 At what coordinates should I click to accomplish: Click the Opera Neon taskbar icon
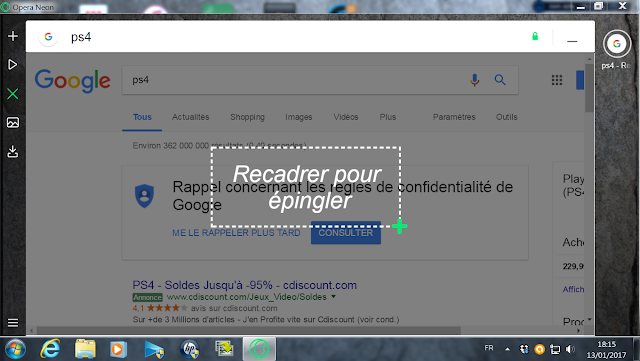point(259,349)
